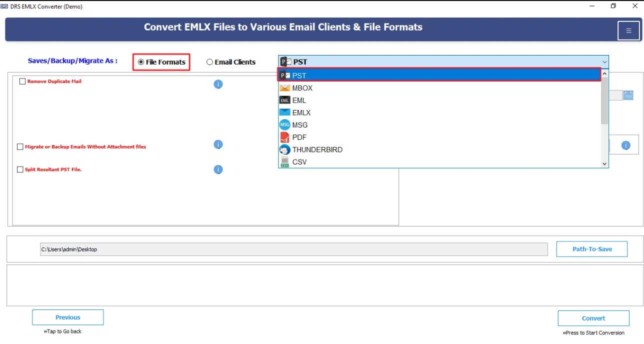Select the Email Clients radio button
Viewport: 644px width, 344px height.
[x=209, y=61]
